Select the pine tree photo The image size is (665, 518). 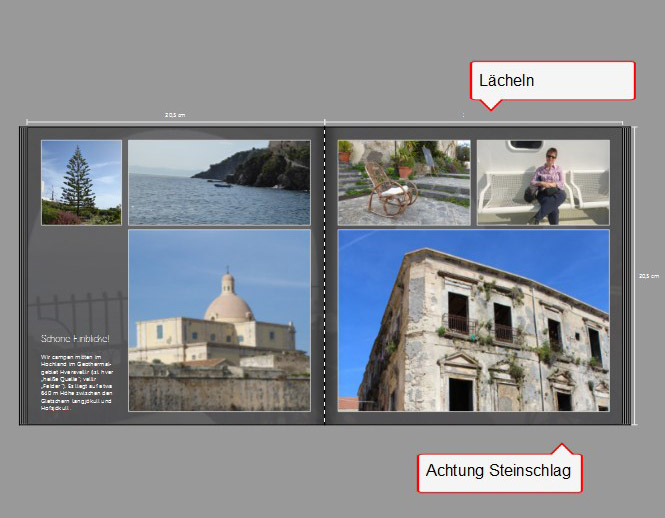coord(81,182)
